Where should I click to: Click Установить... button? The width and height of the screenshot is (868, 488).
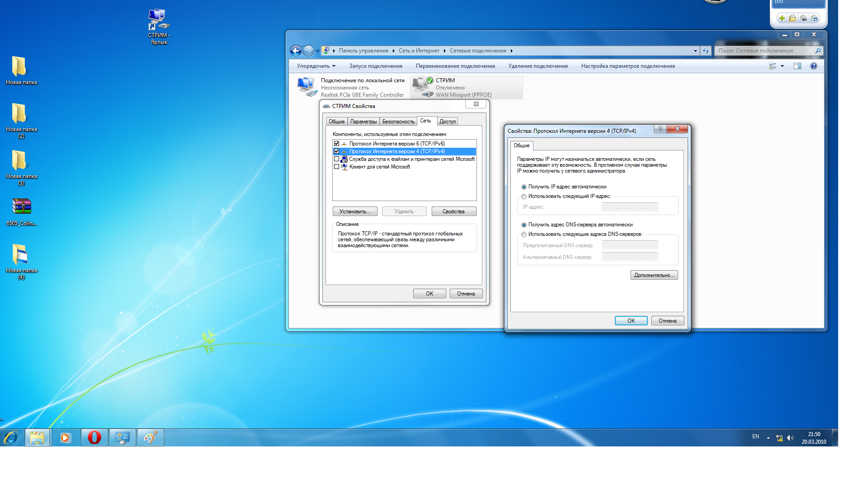point(355,211)
